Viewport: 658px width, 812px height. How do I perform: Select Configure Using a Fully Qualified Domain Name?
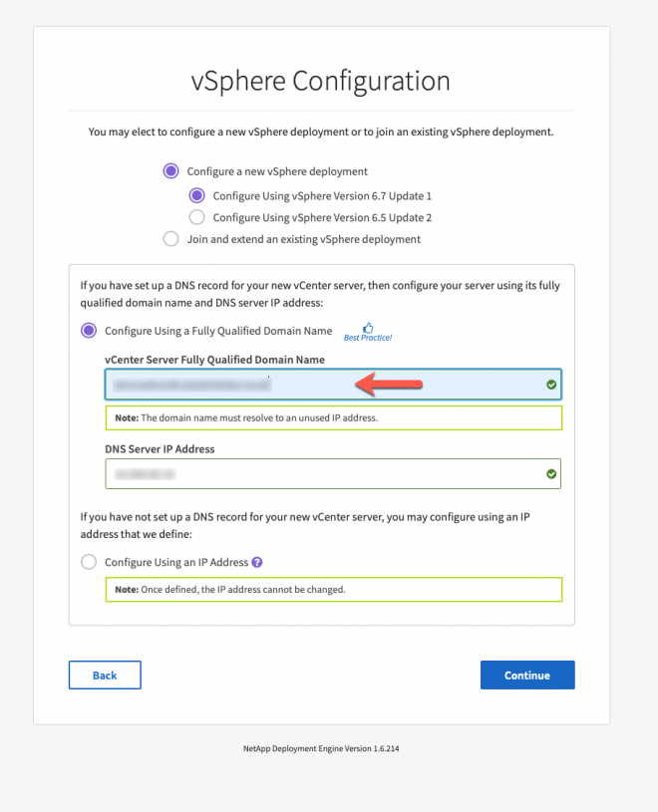[90, 329]
